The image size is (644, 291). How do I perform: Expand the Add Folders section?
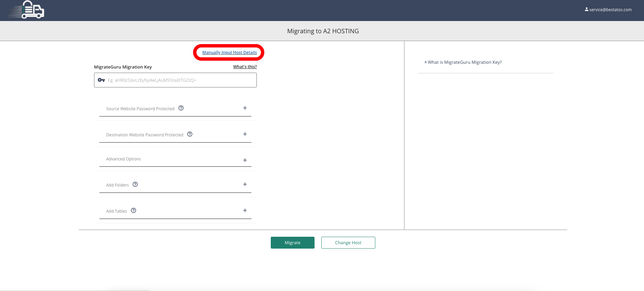tap(245, 185)
